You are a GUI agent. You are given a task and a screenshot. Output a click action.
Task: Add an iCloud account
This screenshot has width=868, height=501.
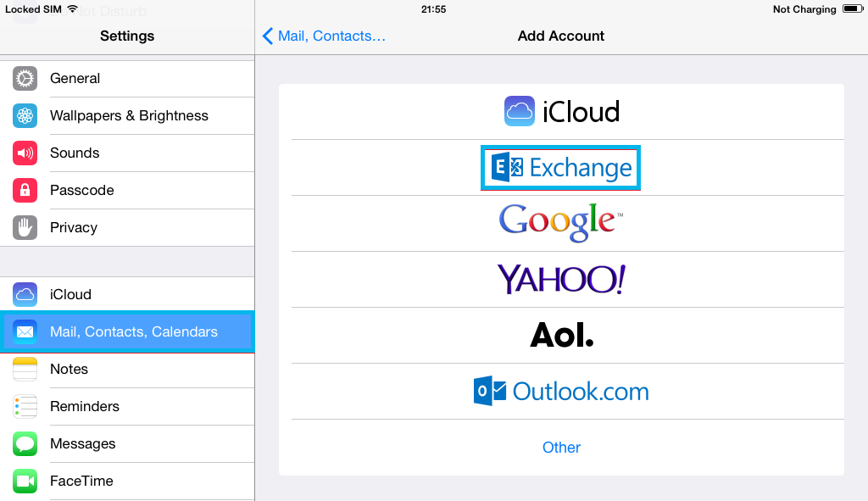tap(561, 111)
